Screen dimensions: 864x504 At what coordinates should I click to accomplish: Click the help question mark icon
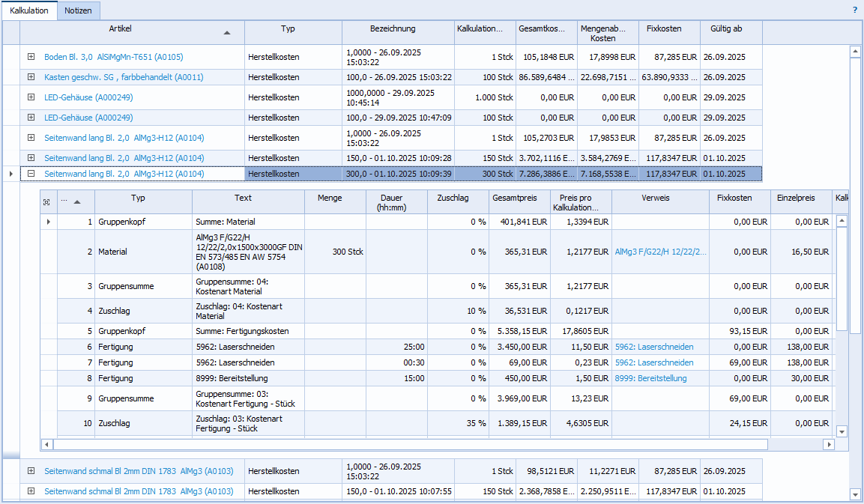click(x=855, y=10)
